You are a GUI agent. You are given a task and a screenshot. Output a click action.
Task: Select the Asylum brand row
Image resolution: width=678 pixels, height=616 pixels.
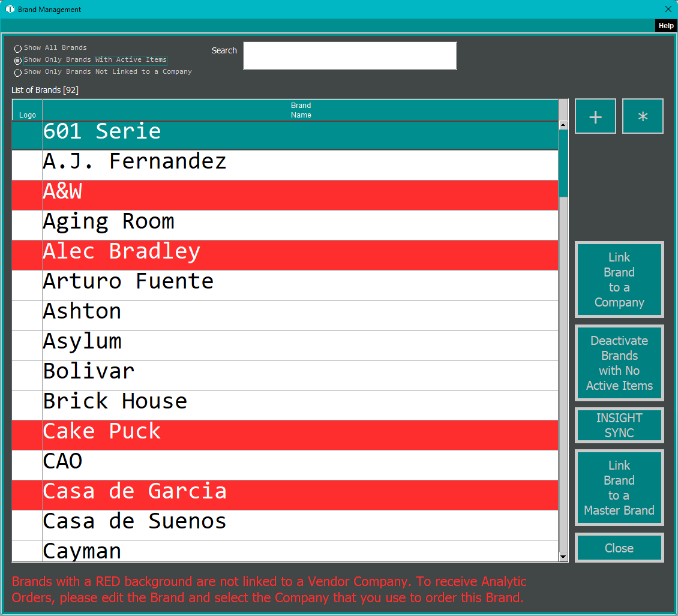285,345
